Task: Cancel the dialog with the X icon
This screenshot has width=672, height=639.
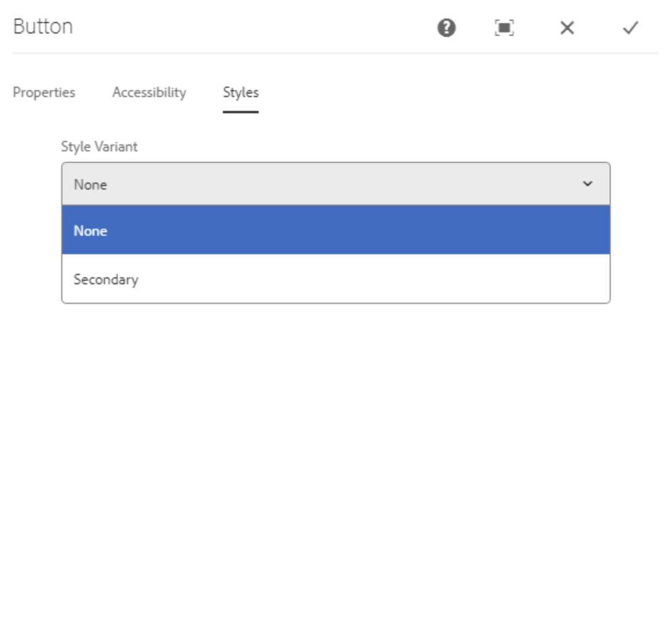Action: [x=567, y=28]
